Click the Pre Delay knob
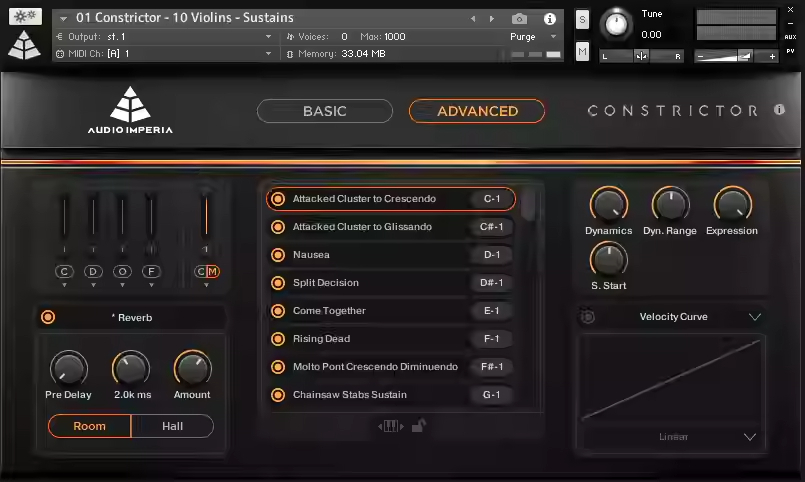The image size is (805, 482). (68, 369)
